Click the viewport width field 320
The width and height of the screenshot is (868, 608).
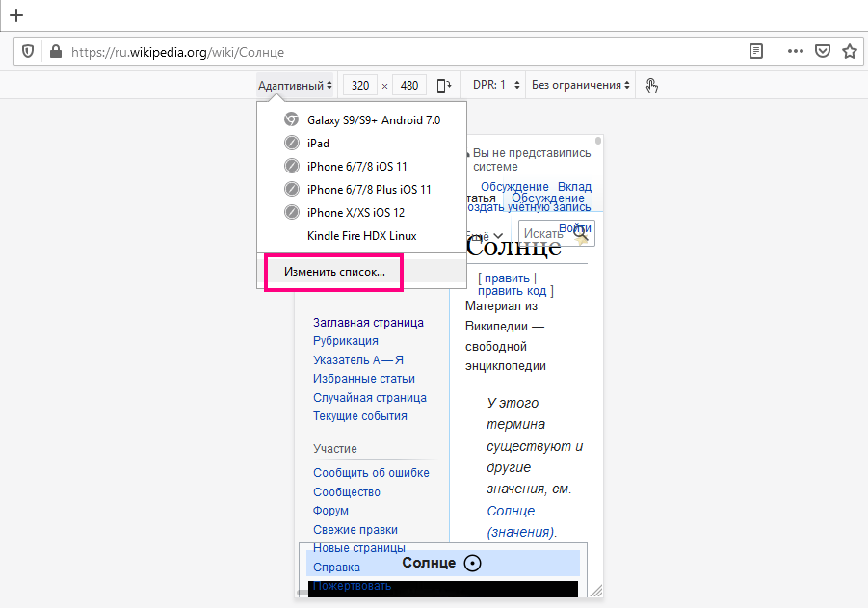360,86
